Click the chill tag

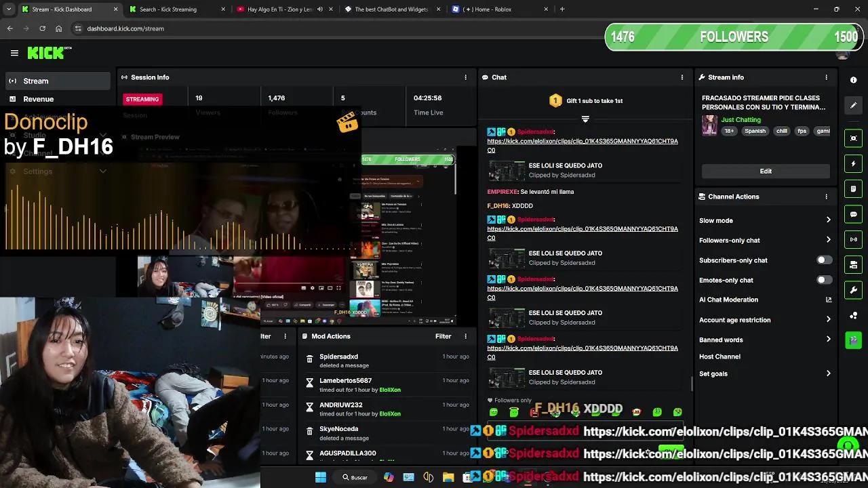tap(782, 131)
